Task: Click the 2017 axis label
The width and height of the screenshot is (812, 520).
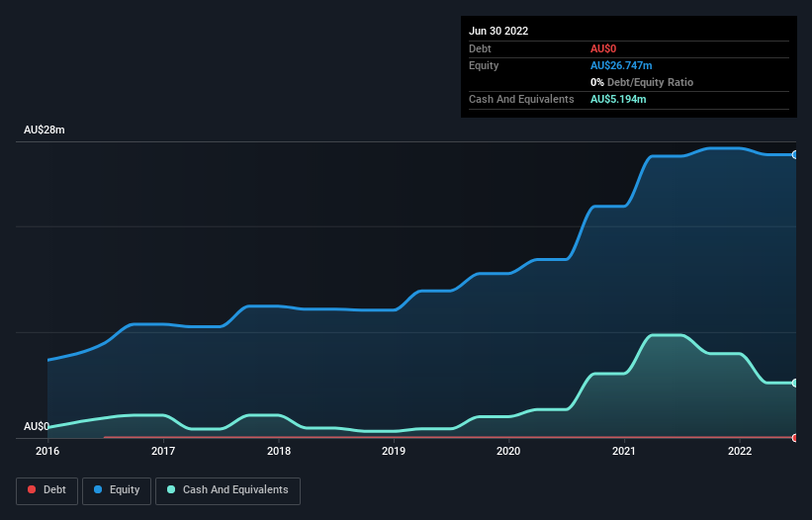Action: pos(163,451)
